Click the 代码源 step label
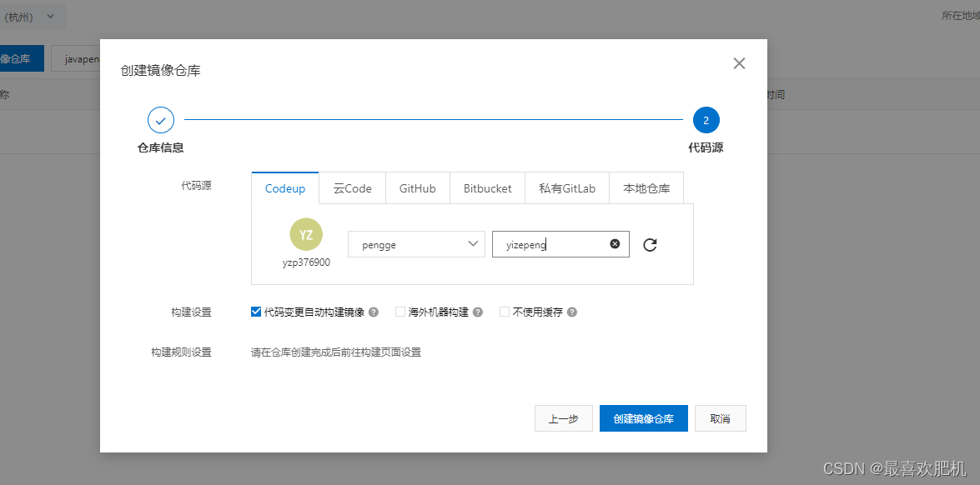This screenshot has width=980, height=485. point(706,148)
